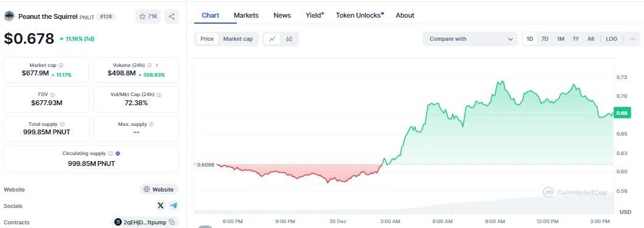The width and height of the screenshot is (644, 228).
Task: Add Peanut the Squirrel to watchlist star
Action: (x=148, y=16)
